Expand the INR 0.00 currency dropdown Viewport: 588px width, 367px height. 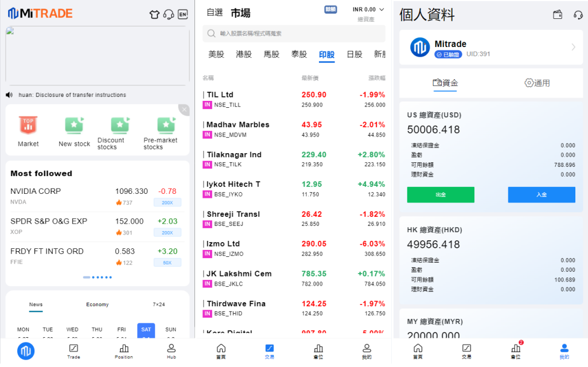point(368,9)
